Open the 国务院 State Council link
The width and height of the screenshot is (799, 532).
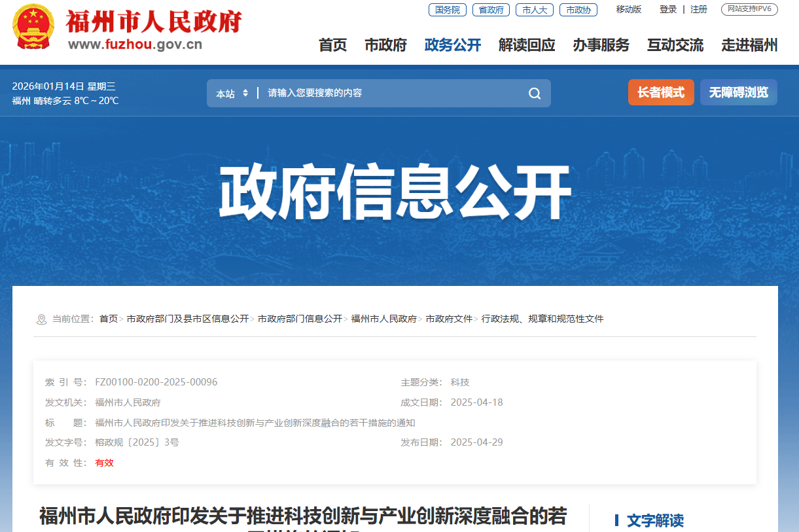[x=447, y=10]
